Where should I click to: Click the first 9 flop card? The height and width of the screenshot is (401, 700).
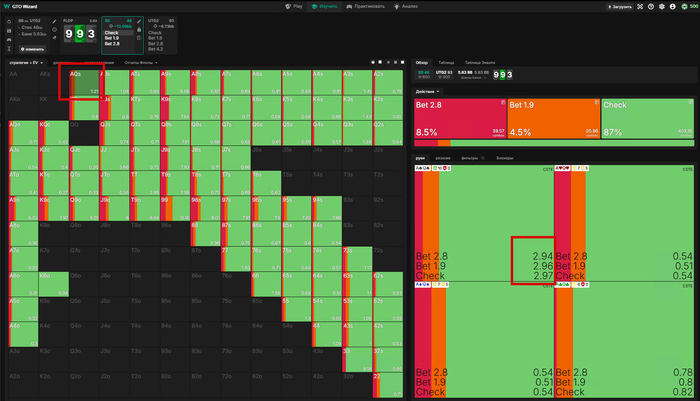(69, 34)
